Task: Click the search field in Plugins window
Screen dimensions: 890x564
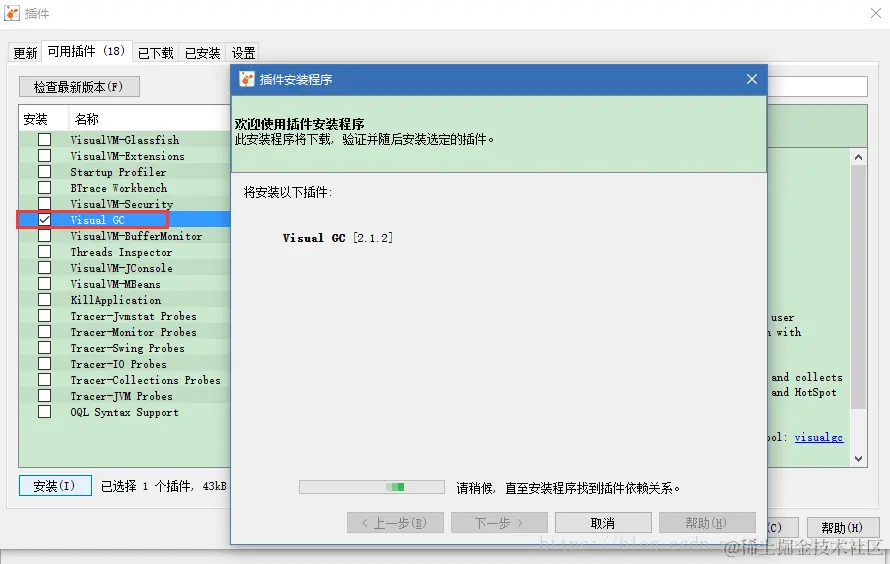Action: point(817,86)
